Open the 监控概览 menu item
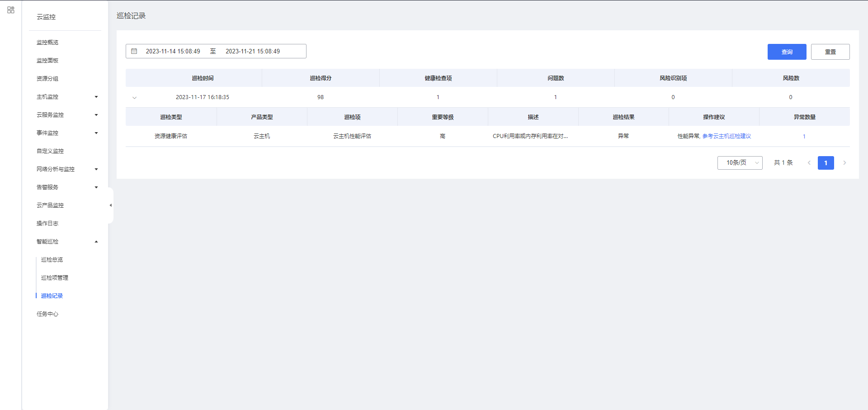The width and height of the screenshot is (868, 410). click(47, 43)
